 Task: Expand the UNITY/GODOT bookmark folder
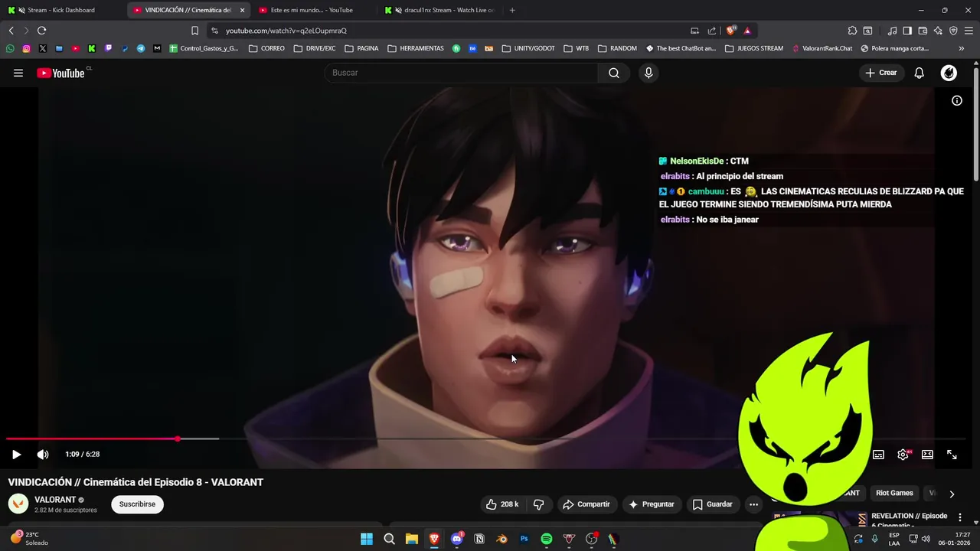coord(528,48)
